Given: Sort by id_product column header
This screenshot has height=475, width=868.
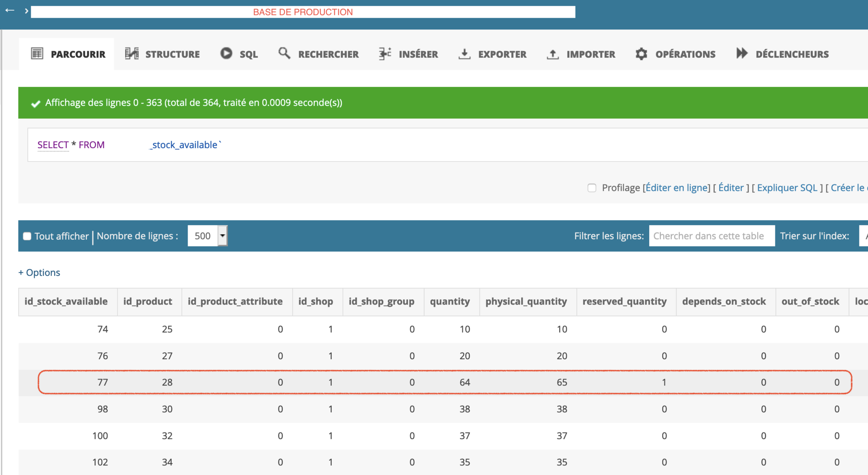Looking at the screenshot, I should pyautogui.click(x=148, y=301).
